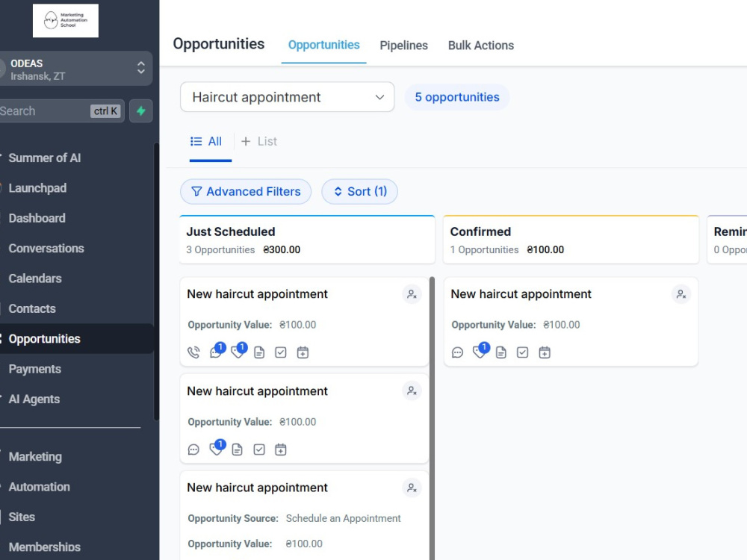This screenshot has width=747, height=560.
Task: Open notes icon on the Confirmed card
Action: pyautogui.click(x=500, y=352)
